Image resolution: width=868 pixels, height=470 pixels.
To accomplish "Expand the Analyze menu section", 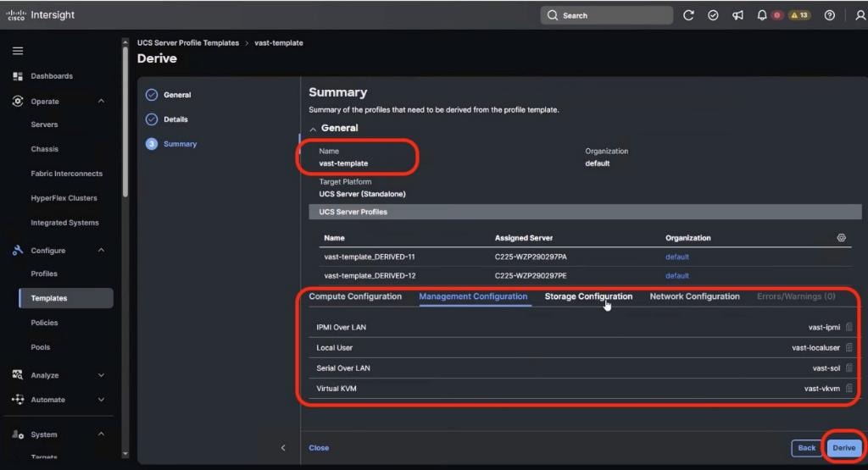I will [102, 375].
